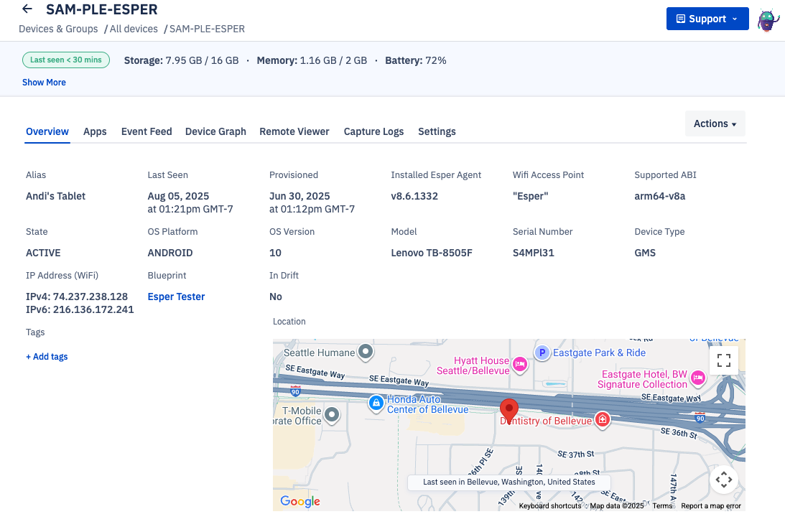Screen dimensions: 785x532
Task: Click Add tags for the device
Action: [47, 356]
